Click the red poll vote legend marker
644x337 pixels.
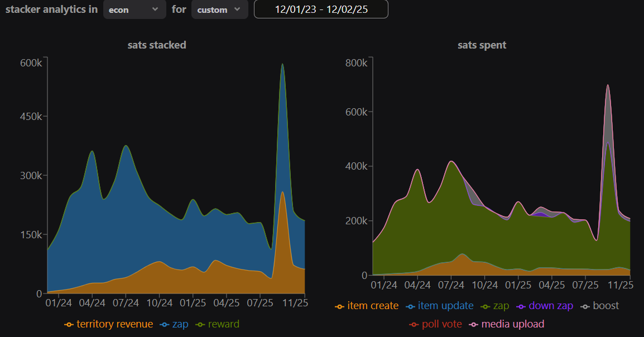(x=414, y=325)
